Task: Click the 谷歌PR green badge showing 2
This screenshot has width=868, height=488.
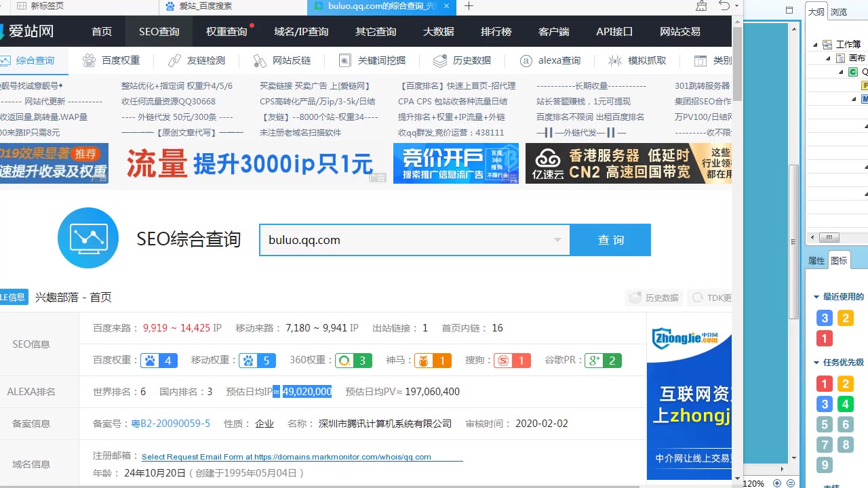Action: [604, 361]
